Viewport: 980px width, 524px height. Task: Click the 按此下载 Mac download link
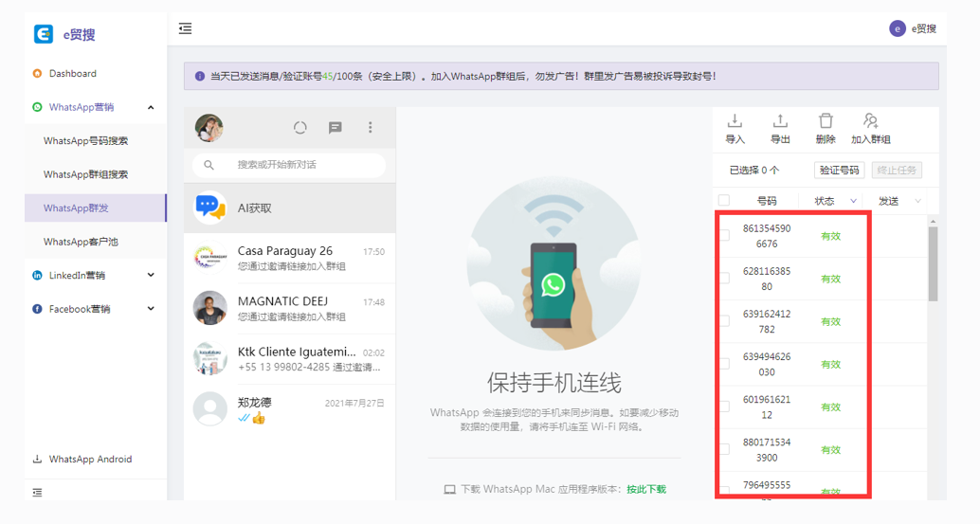[646, 489]
